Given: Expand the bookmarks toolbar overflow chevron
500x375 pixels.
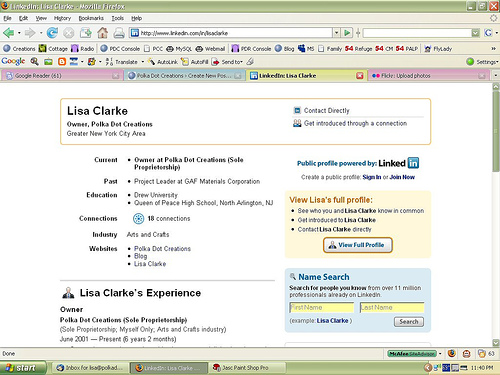Looking at the screenshot, I should point(494,49).
